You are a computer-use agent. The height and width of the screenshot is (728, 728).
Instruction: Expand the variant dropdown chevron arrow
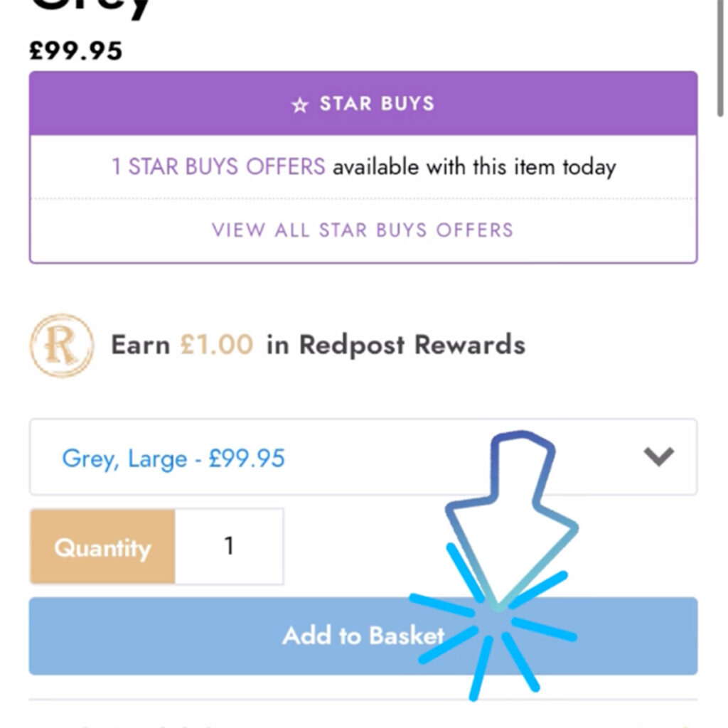tap(658, 456)
